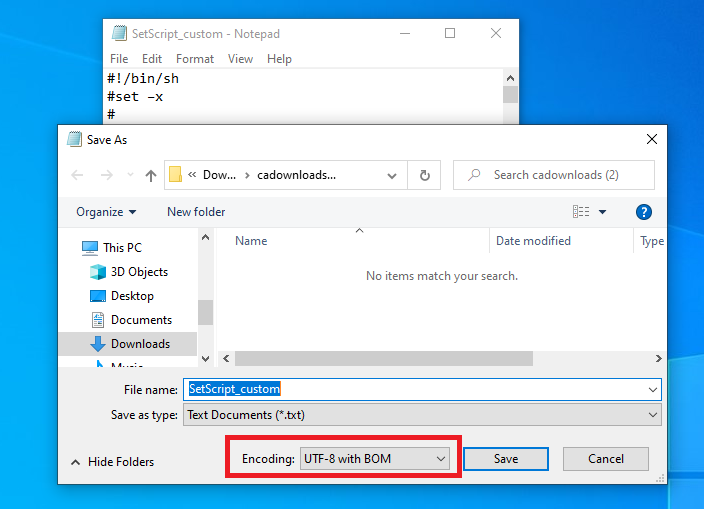
Task: Click the Save As dialog title icon
Action: (x=75, y=140)
